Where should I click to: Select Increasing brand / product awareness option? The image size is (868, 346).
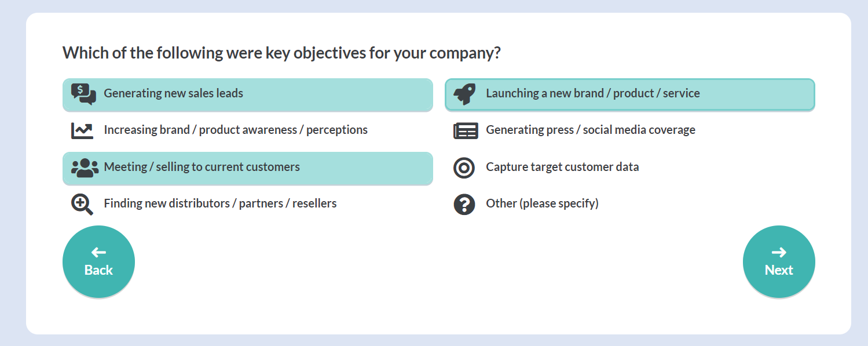[248, 130]
